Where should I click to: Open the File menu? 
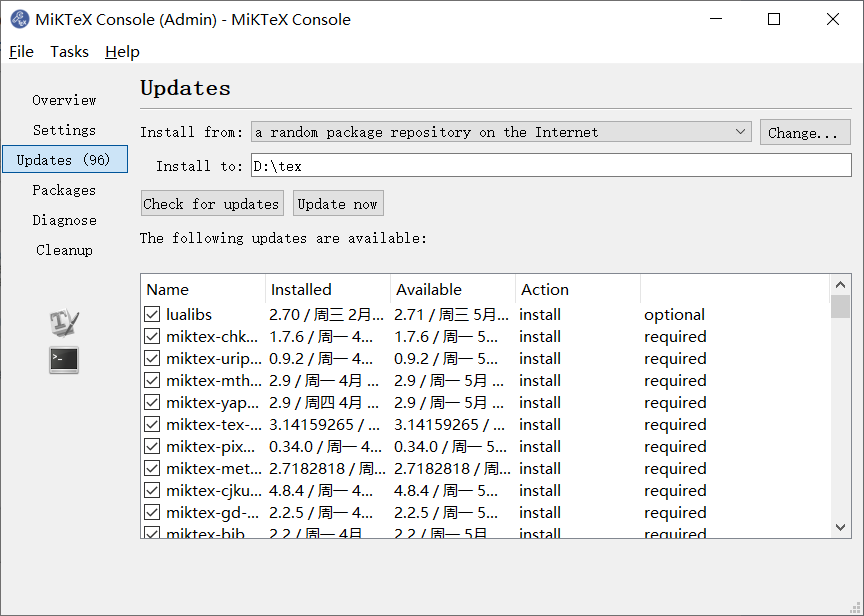(21, 51)
